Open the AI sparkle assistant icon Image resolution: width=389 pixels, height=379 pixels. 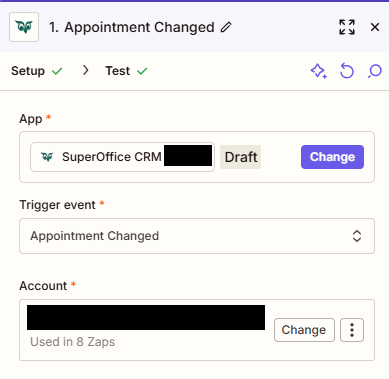click(319, 71)
